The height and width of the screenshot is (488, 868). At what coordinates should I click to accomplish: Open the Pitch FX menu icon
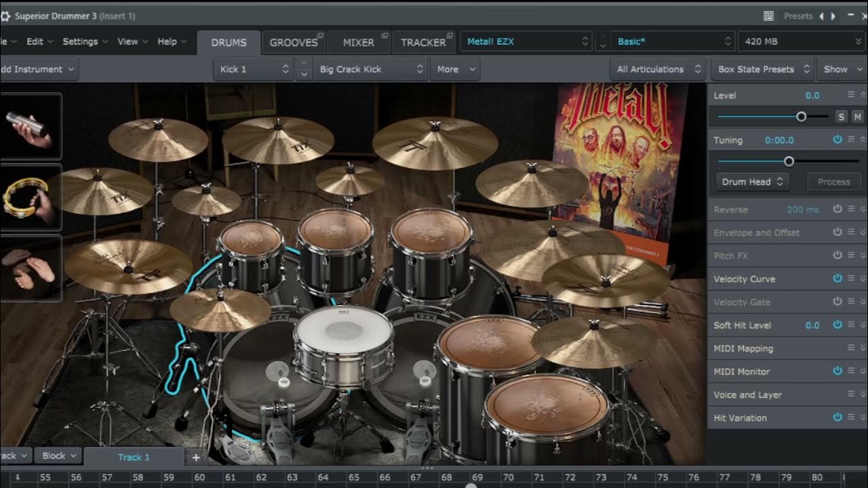click(x=851, y=256)
